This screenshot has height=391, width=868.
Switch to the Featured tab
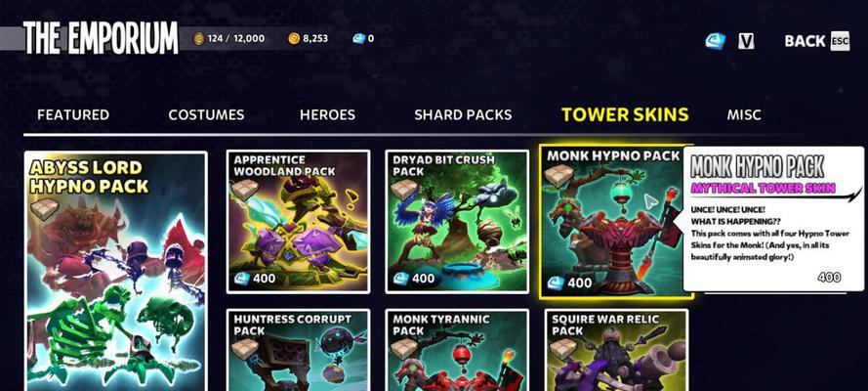(73, 114)
